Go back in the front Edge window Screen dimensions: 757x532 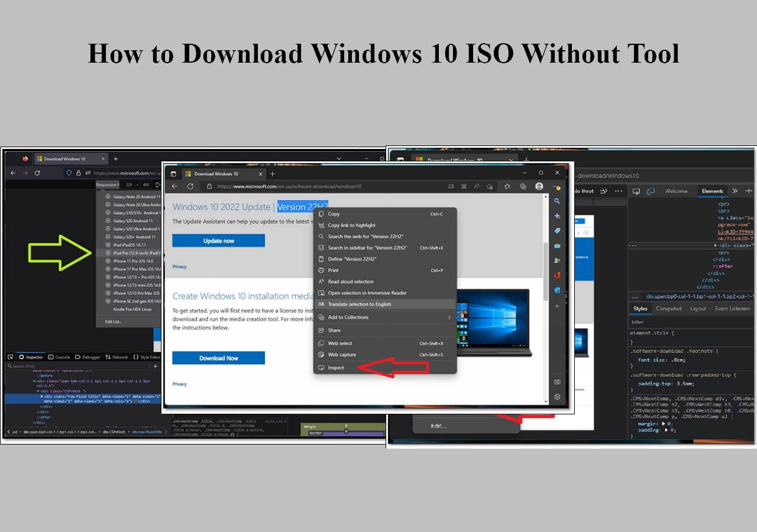tap(175, 186)
